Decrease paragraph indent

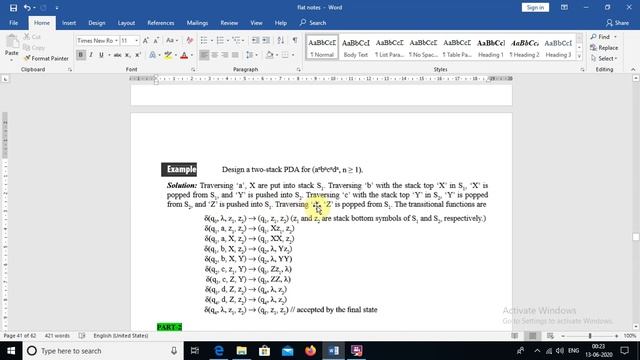pyautogui.click(x=255, y=40)
